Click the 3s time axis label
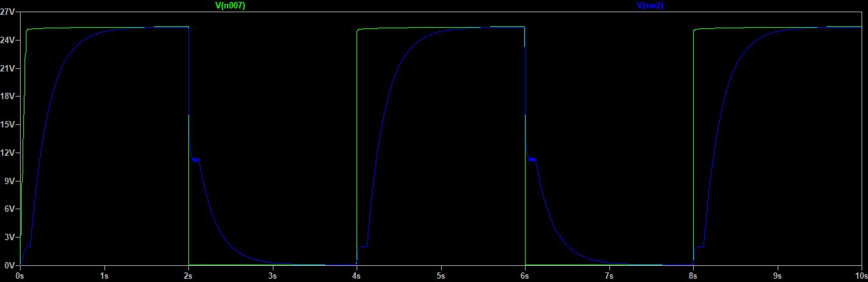This screenshot has height=282, width=868. (272, 276)
